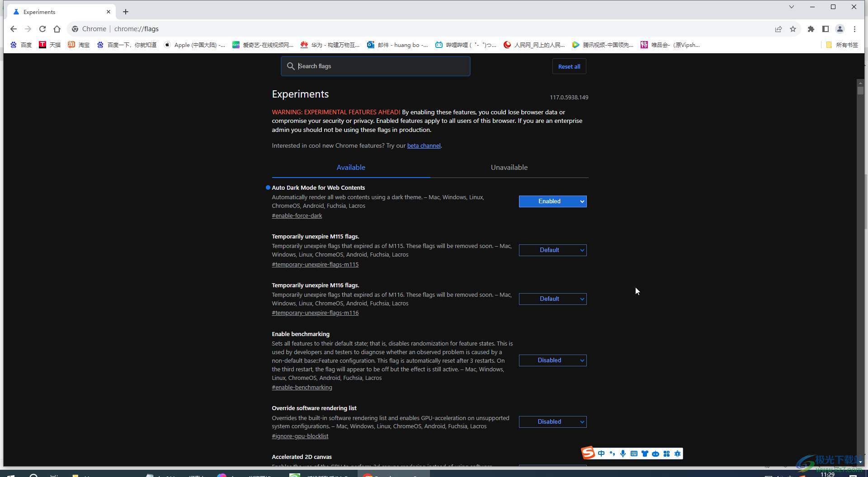Open the 爱奇艺 bookmark
This screenshot has height=477, width=868.
click(263, 45)
